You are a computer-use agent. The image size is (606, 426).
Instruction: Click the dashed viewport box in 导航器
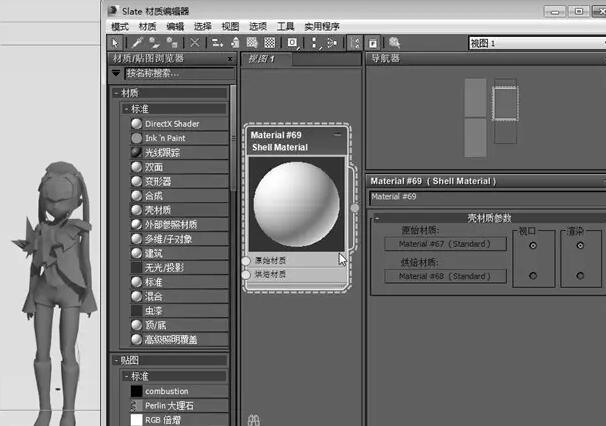tap(505, 104)
